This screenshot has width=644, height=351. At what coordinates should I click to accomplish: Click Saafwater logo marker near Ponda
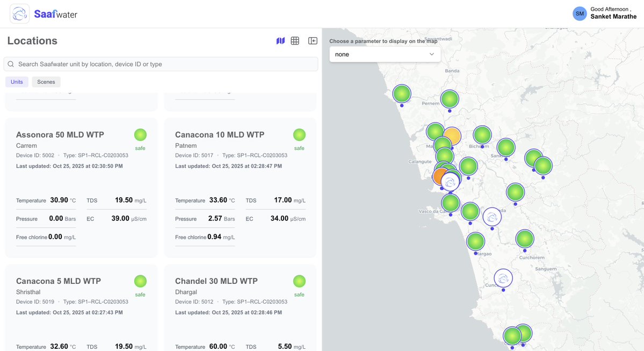coord(492,217)
